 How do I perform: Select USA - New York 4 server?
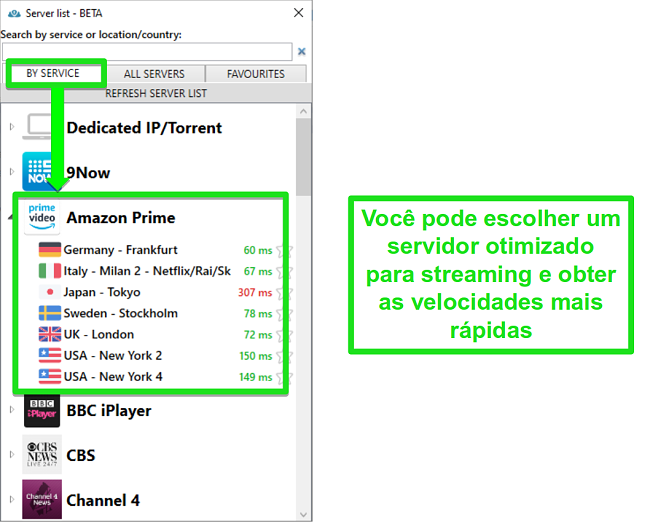point(113,377)
